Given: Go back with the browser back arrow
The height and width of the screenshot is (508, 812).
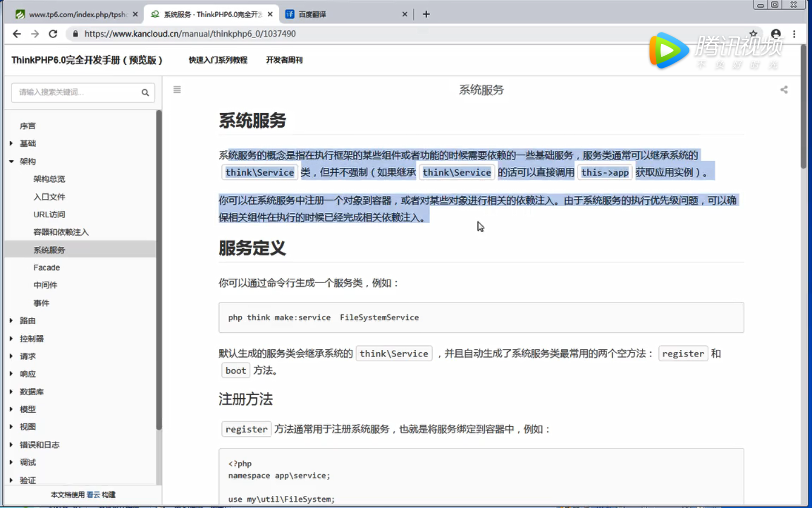Looking at the screenshot, I should pos(17,34).
